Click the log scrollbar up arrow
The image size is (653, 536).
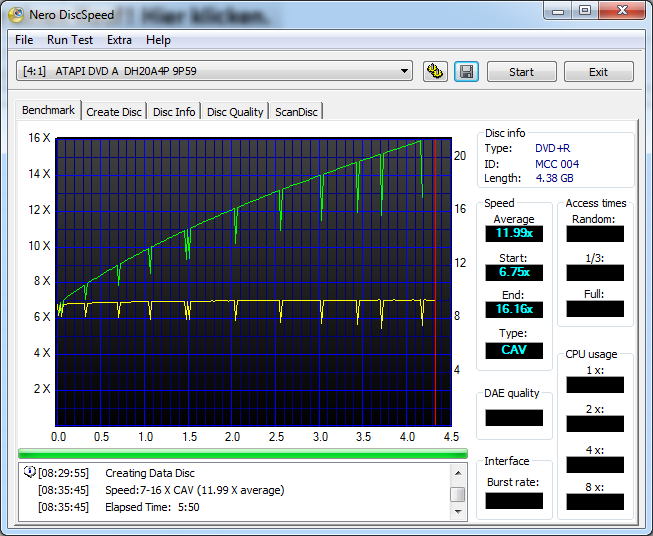pyautogui.click(x=458, y=473)
